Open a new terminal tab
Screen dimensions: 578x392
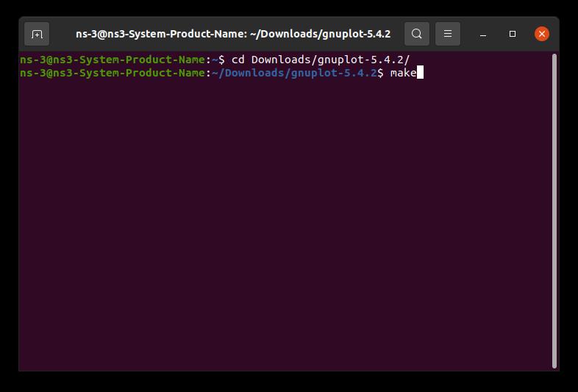(37, 34)
